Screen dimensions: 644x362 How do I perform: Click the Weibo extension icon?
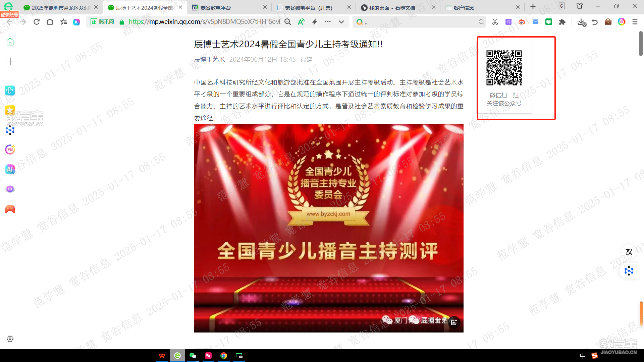[x=522, y=22]
